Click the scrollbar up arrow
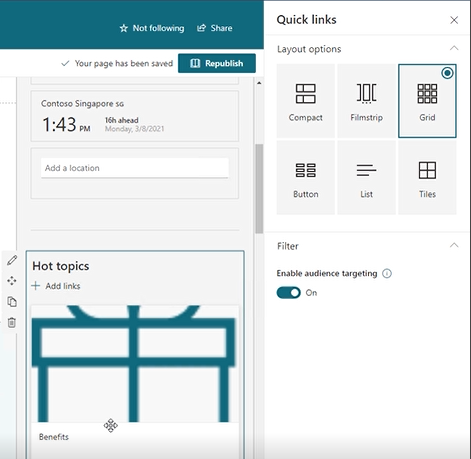The width and height of the screenshot is (471, 459). click(259, 83)
